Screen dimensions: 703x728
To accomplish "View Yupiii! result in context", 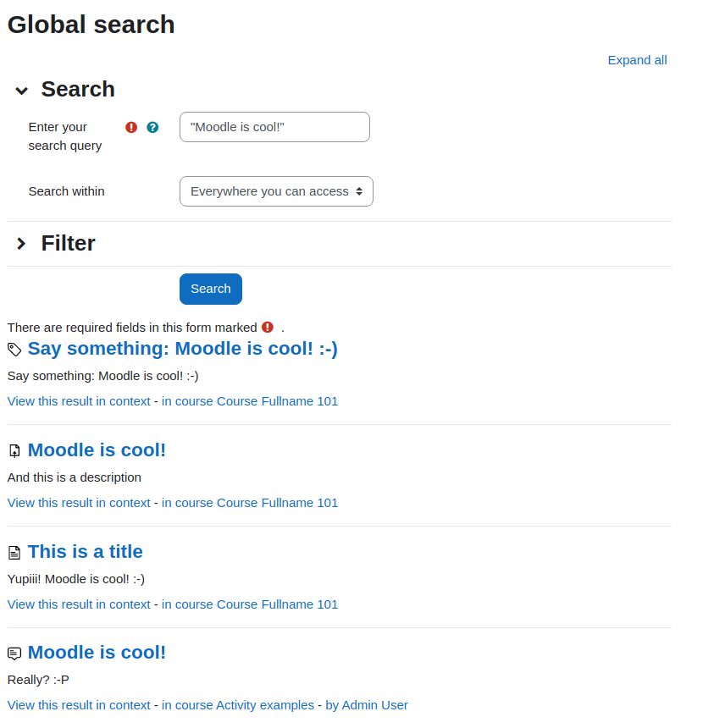I will tap(79, 604).
